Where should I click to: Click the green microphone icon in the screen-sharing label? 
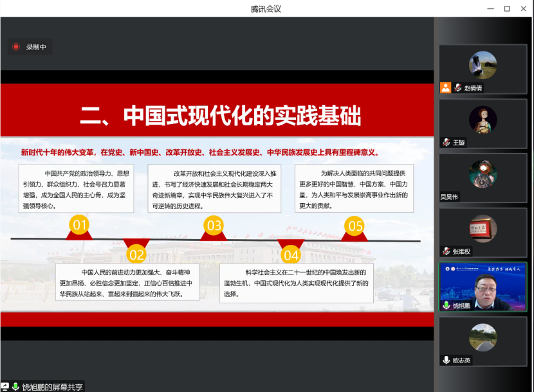[15, 387]
